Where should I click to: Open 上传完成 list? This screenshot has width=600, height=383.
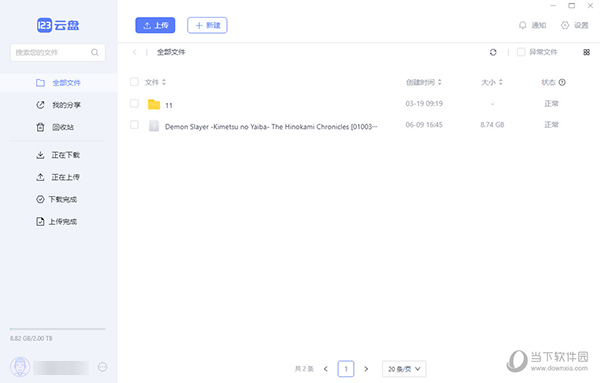57,222
